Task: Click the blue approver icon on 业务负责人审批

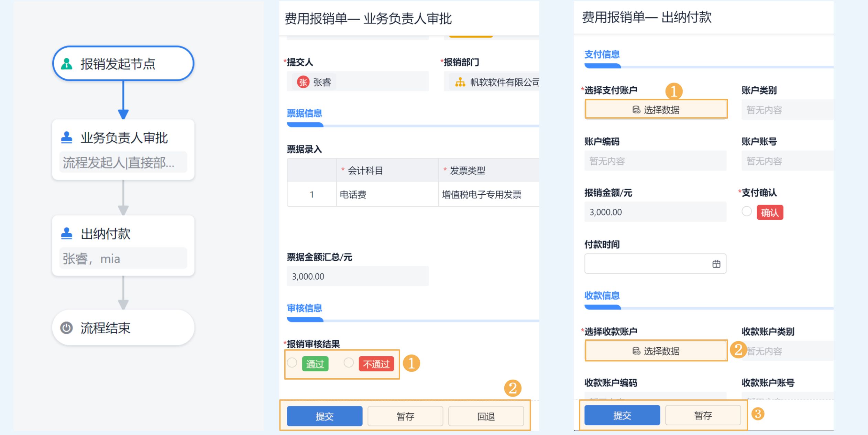Action: 67,138
